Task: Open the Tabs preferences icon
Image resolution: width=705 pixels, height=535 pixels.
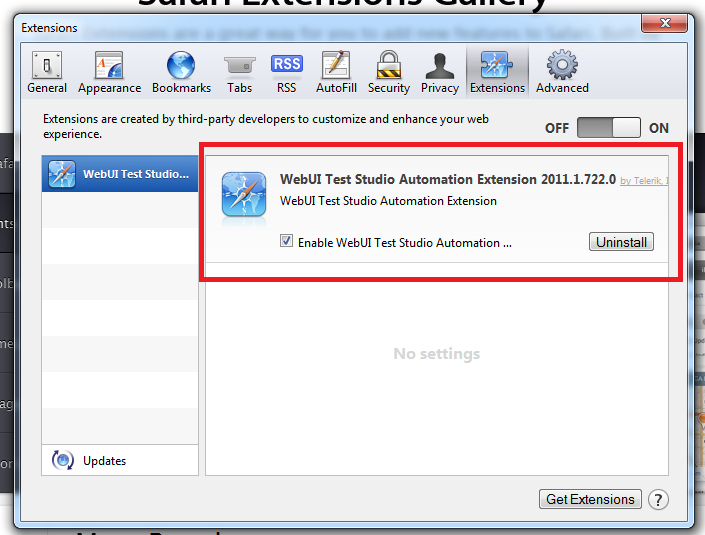Action: pos(240,66)
